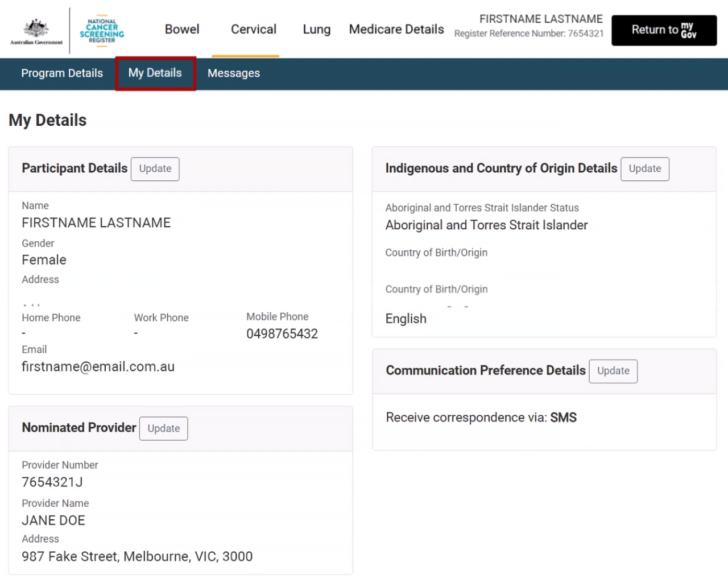The height and width of the screenshot is (587, 728).
Task: Open the Medicare Details tab
Action: (396, 30)
